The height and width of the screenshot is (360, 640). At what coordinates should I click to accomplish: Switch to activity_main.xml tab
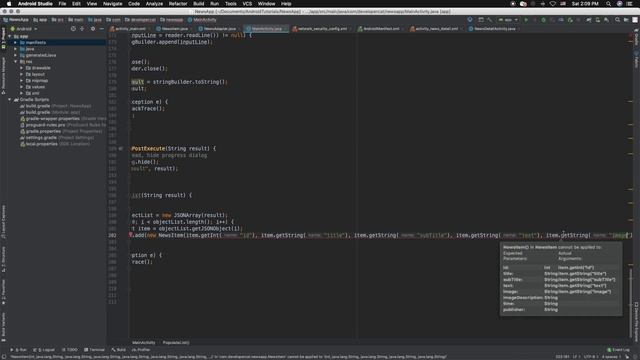[130, 29]
